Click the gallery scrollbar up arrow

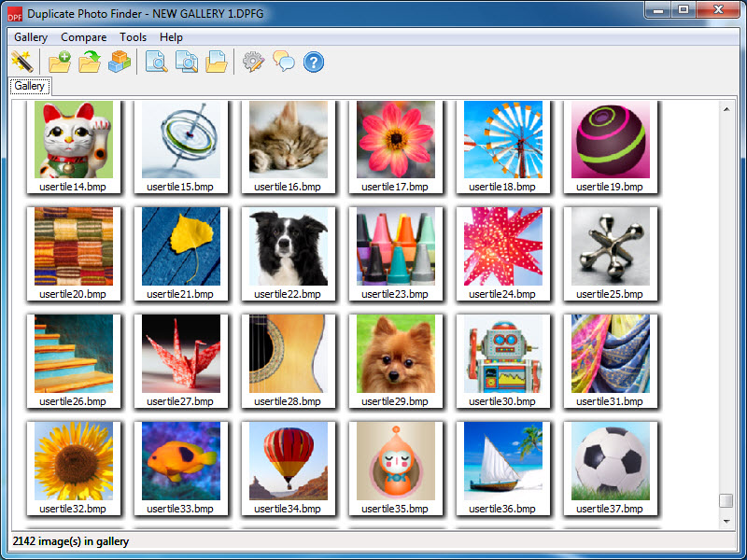click(726, 109)
